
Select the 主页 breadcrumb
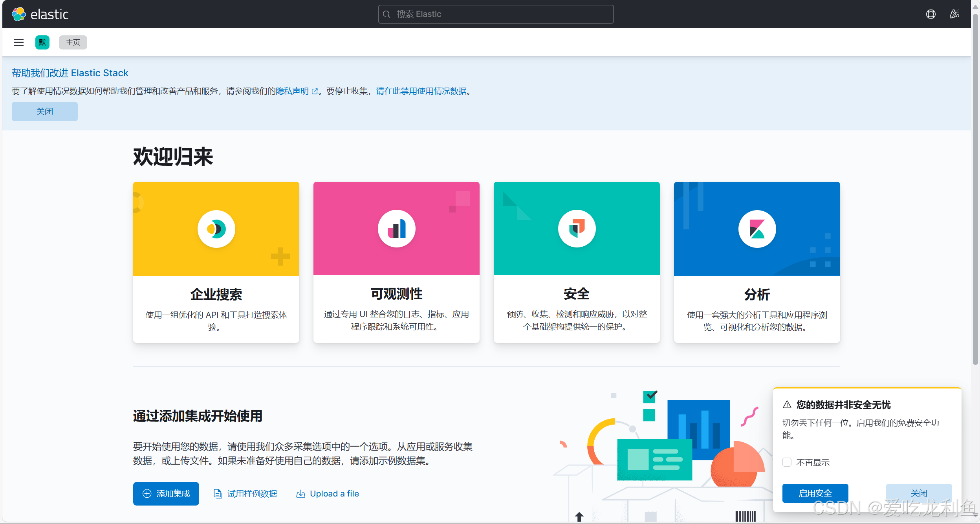point(73,42)
